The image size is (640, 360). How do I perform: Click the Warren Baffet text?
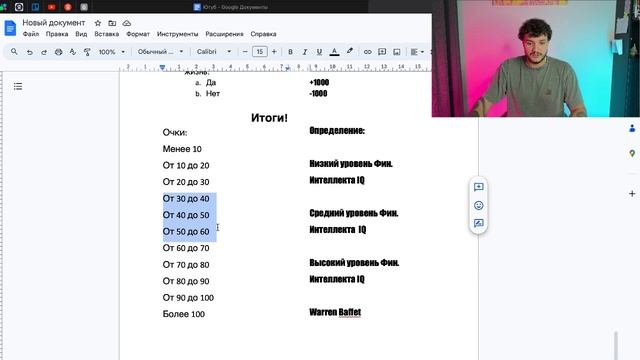pos(335,312)
